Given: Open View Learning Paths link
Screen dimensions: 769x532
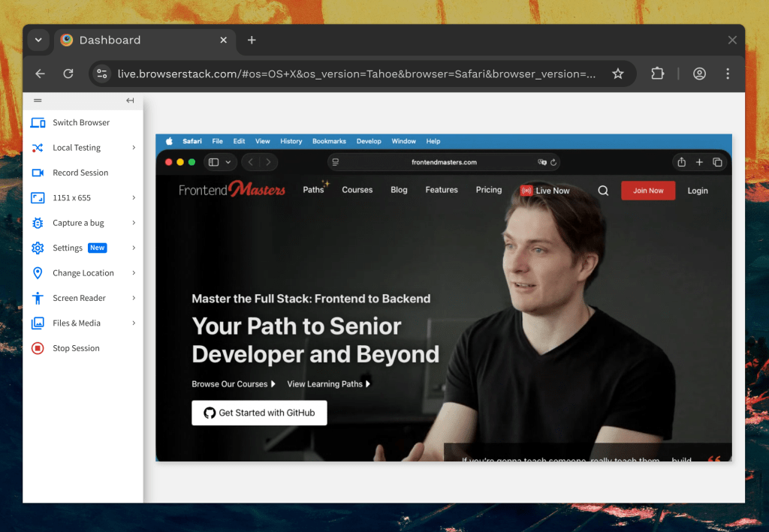Looking at the screenshot, I should (x=329, y=384).
